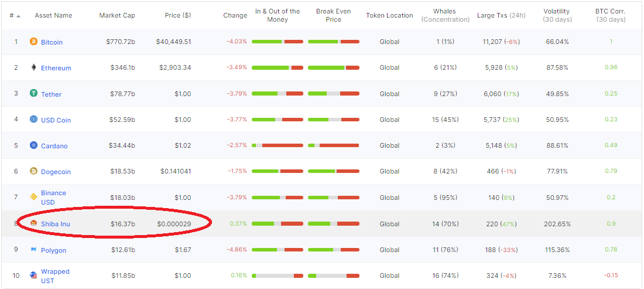
Task: Click Ethereum's Break Even Price bar
Action: [334, 67]
